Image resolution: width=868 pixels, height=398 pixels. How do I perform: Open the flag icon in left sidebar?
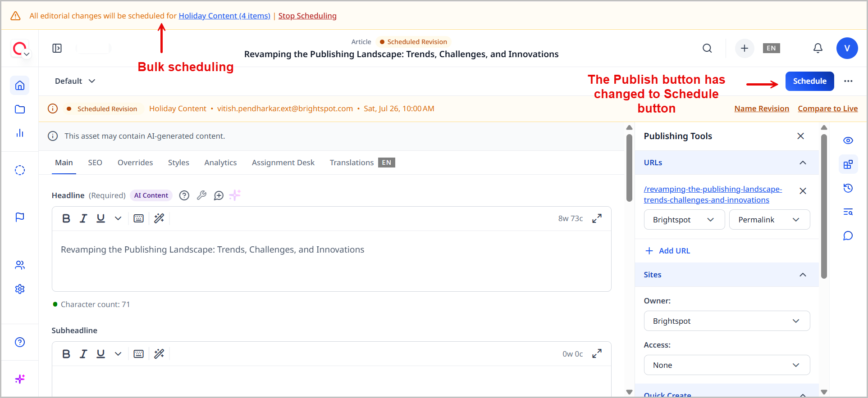[x=20, y=217]
